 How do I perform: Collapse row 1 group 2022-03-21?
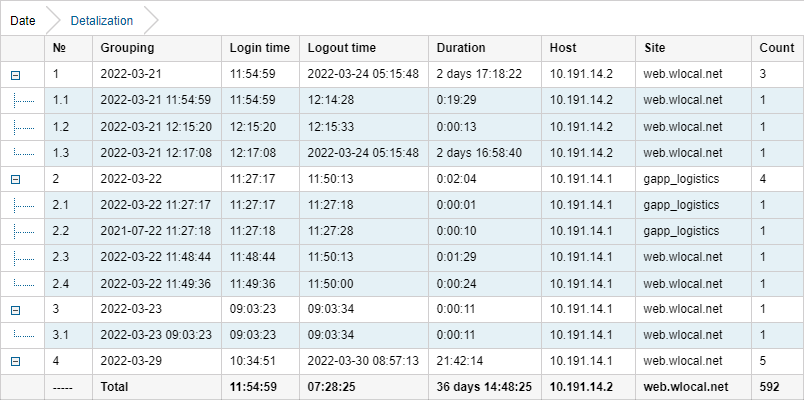(15, 74)
